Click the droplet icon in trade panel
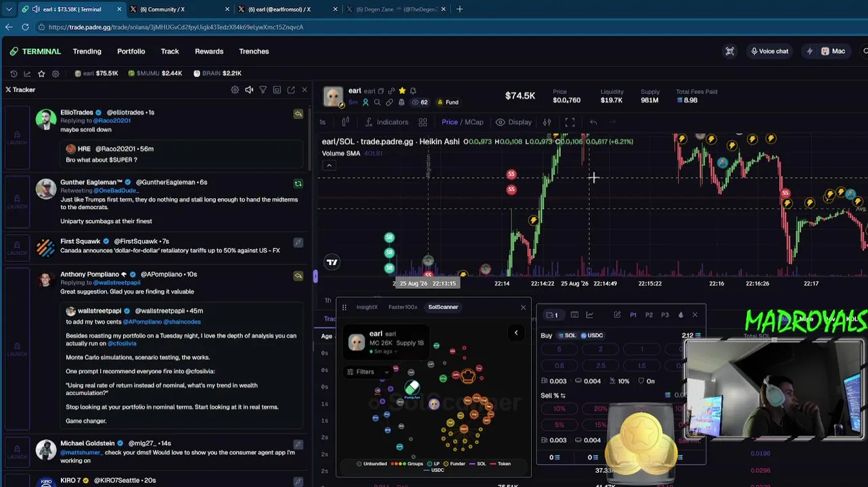This screenshot has width=868, height=487. (681, 315)
